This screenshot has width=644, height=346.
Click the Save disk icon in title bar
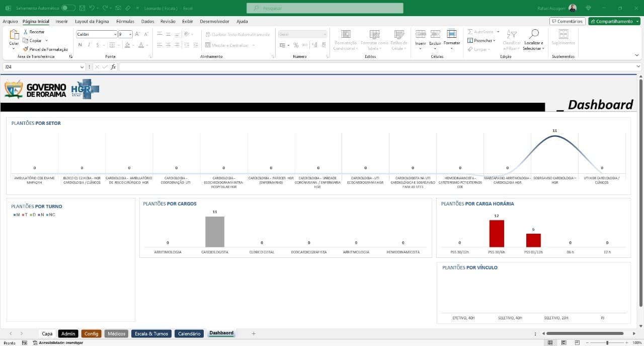[82, 8]
